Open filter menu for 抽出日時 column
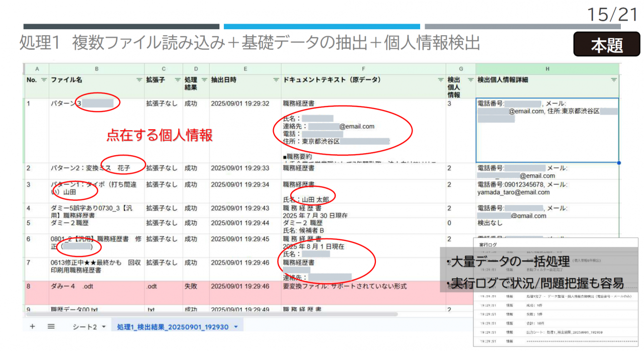 point(276,80)
